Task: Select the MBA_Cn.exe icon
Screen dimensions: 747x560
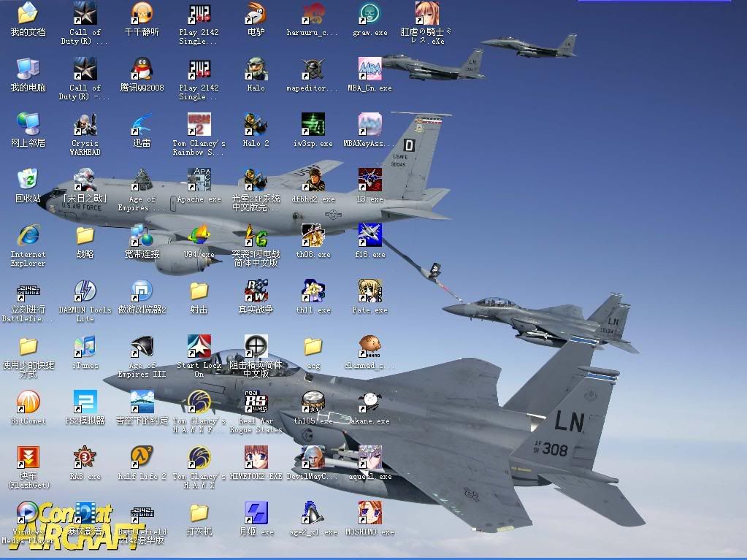Action: coord(370,69)
